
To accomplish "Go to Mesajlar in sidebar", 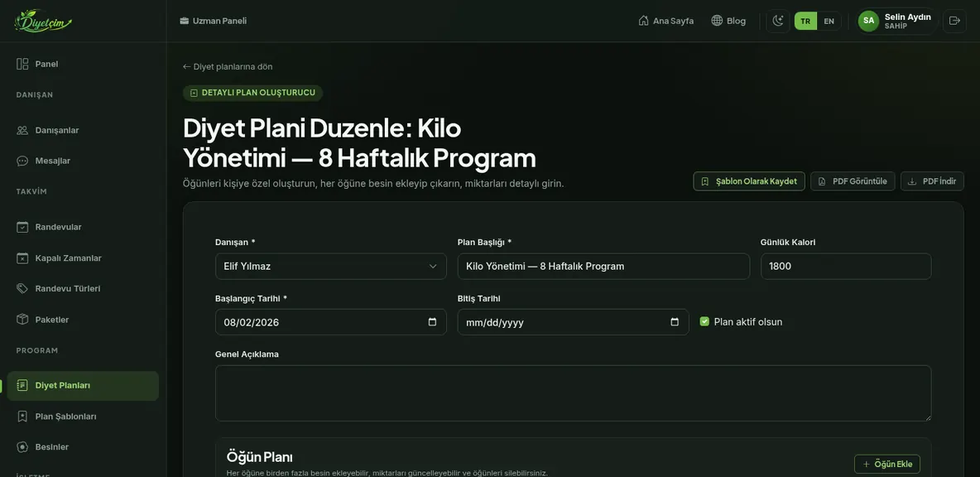I will coord(83,161).
